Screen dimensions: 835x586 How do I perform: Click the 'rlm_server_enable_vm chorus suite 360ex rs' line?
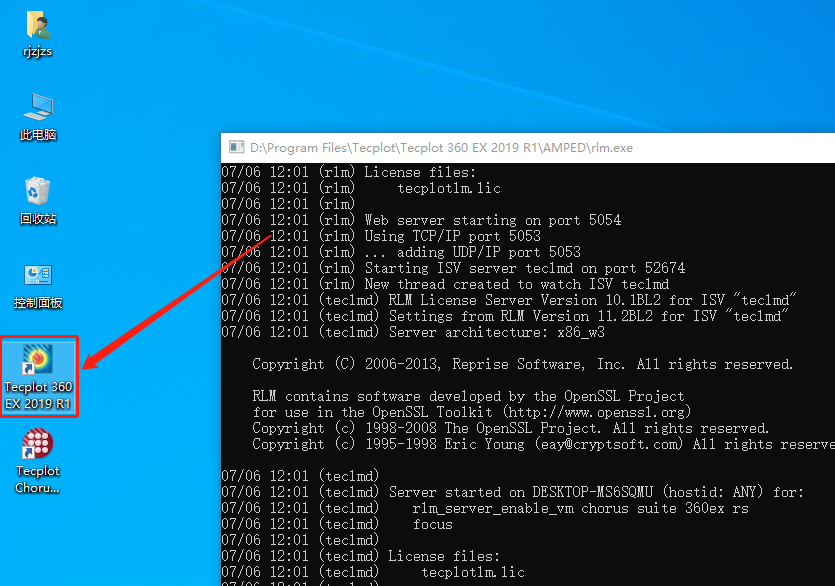tap(580, 508)
